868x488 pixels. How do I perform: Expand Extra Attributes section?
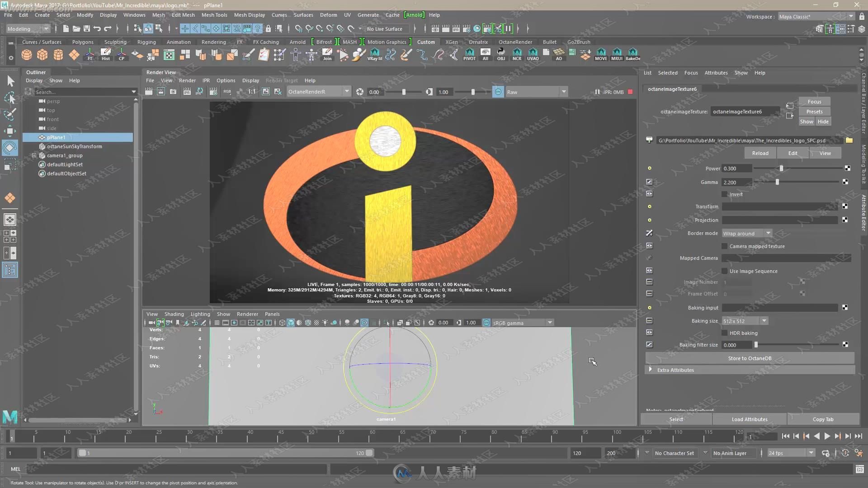(x=650, y=370)
